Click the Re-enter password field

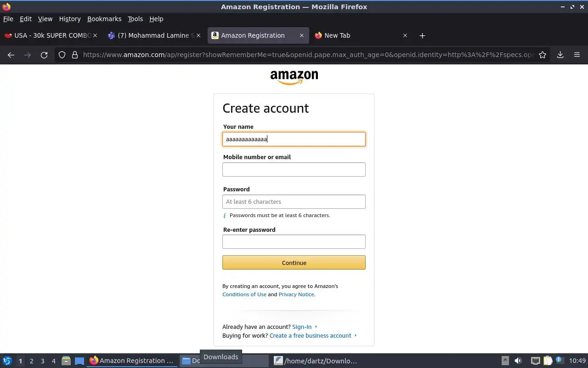point(294,241)
